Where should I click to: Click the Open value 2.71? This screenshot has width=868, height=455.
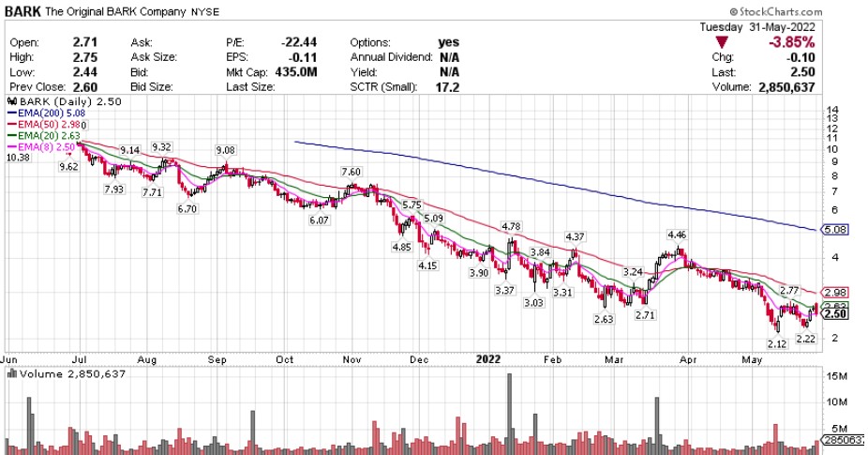[84, 42]
